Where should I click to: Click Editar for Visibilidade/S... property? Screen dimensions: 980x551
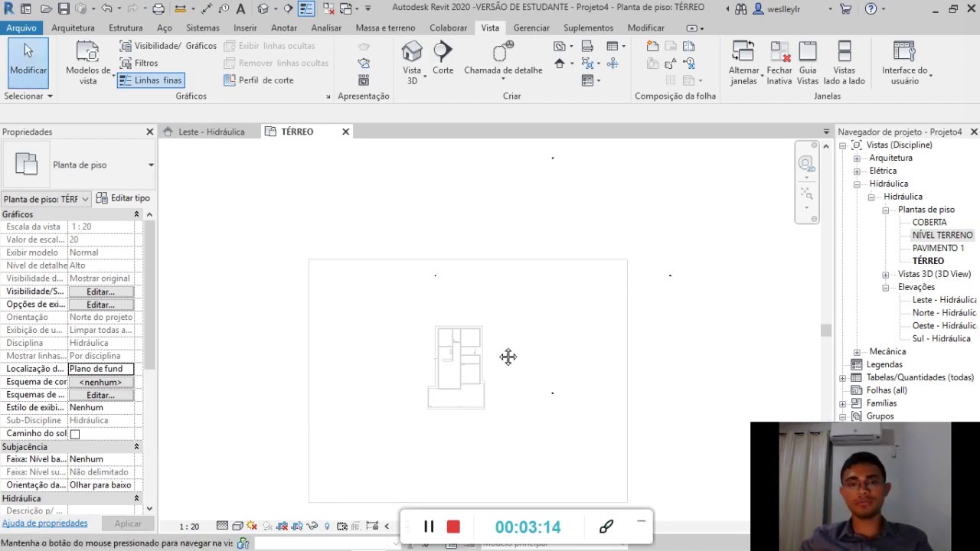coord(100,292)
